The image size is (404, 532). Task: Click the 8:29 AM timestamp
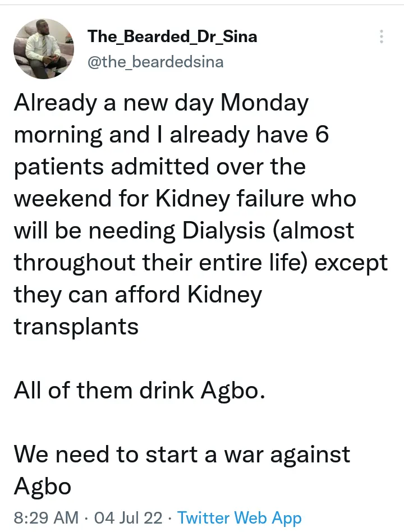pos(46,518)
